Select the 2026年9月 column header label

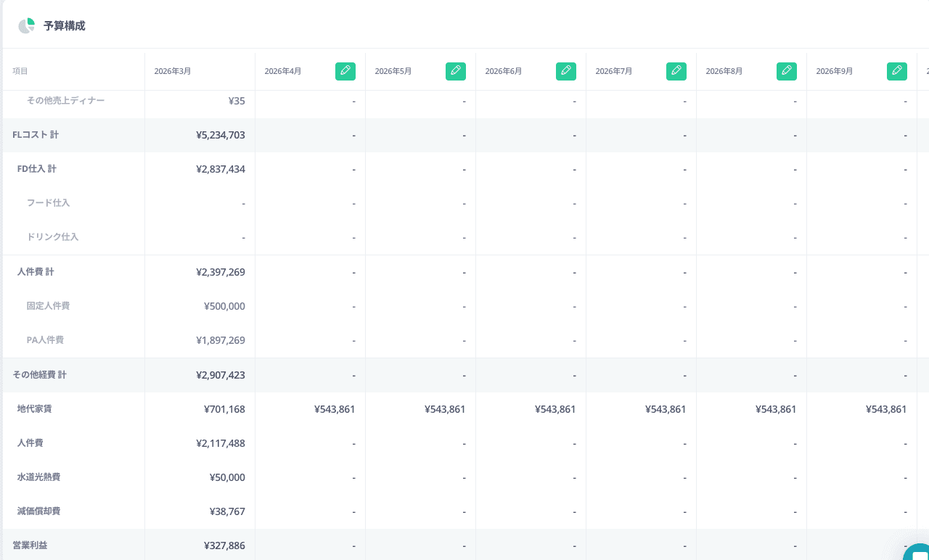(835, 71)
